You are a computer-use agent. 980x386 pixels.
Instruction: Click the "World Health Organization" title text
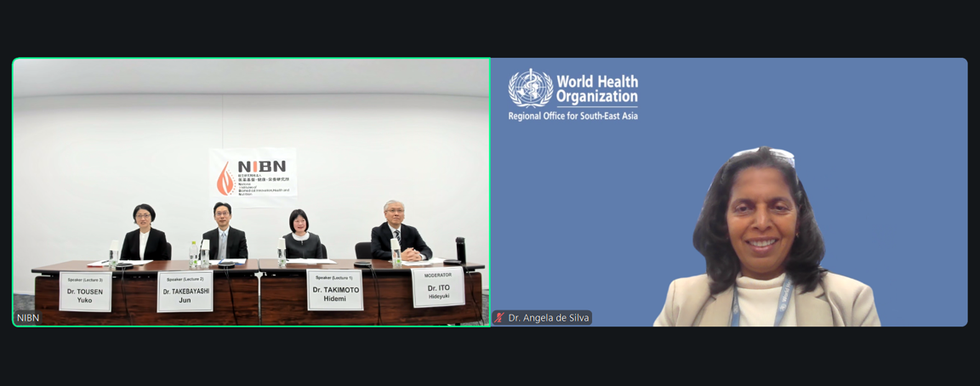pyautogui.click(x=596, y=89)
